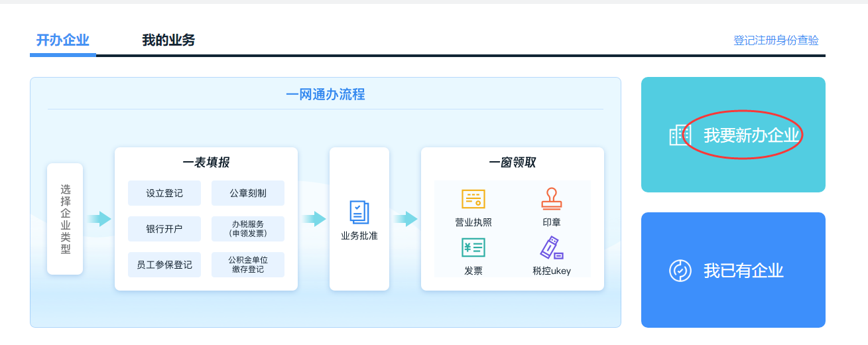Click the arrow before 业务批准 box
Image resolution: width=868 pixels, height=345 pixels.
point(314,219)
